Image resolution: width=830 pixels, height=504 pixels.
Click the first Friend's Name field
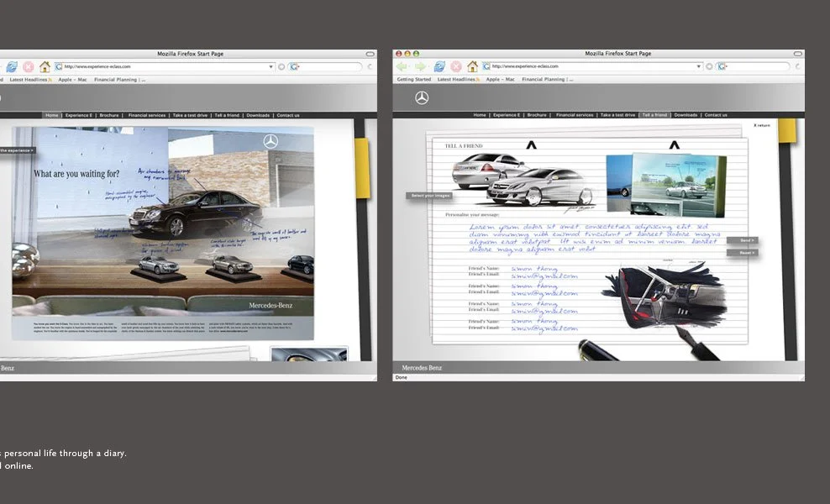[x=534, y=269]
